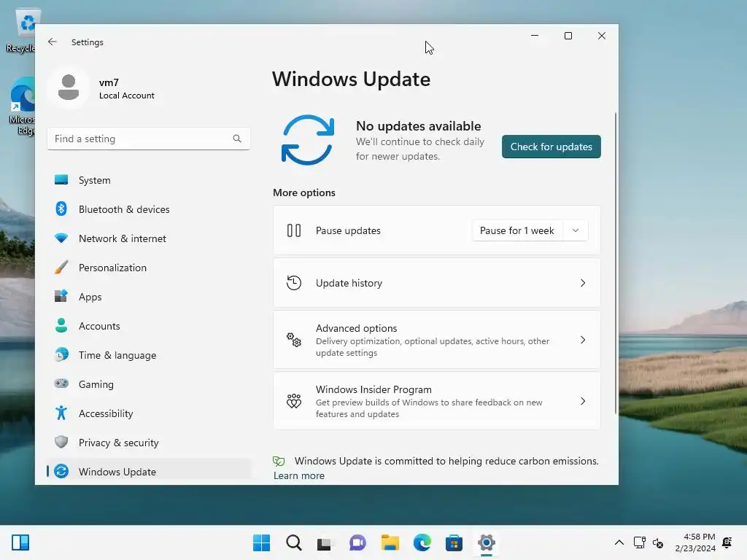Viewport: 747px width, 560px height.
Task: Open Task View from the taskbar
Action: pos(325,543)
